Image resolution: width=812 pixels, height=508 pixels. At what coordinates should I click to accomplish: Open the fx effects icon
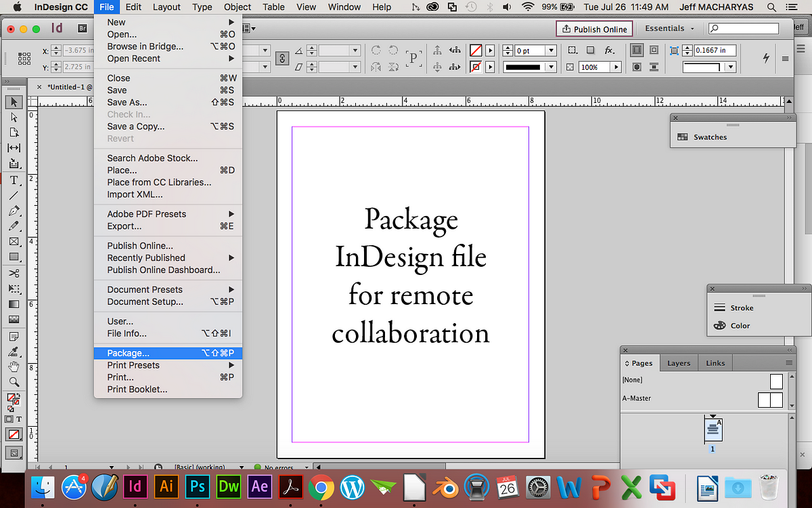[x=608, y=50]
